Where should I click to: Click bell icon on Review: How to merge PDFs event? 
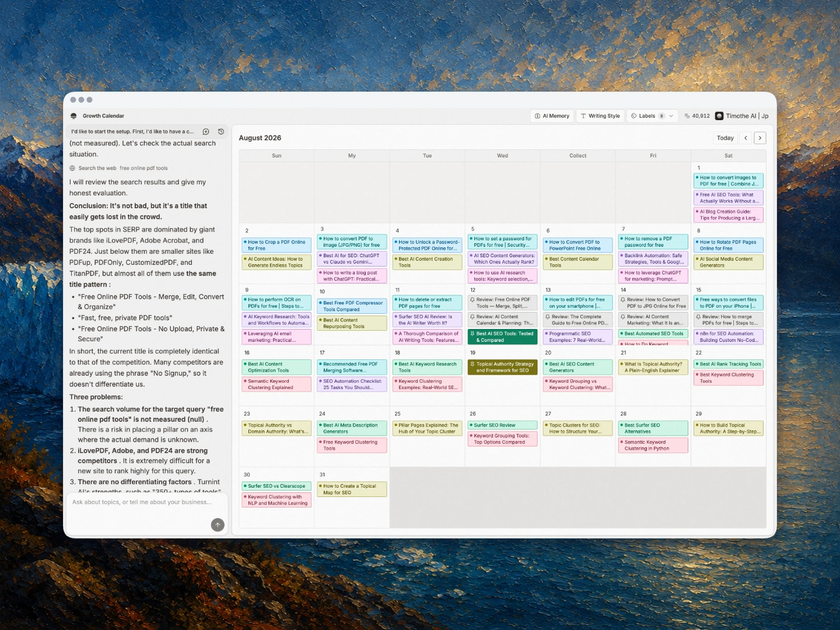pyautogui.click(x=698, y=317)
